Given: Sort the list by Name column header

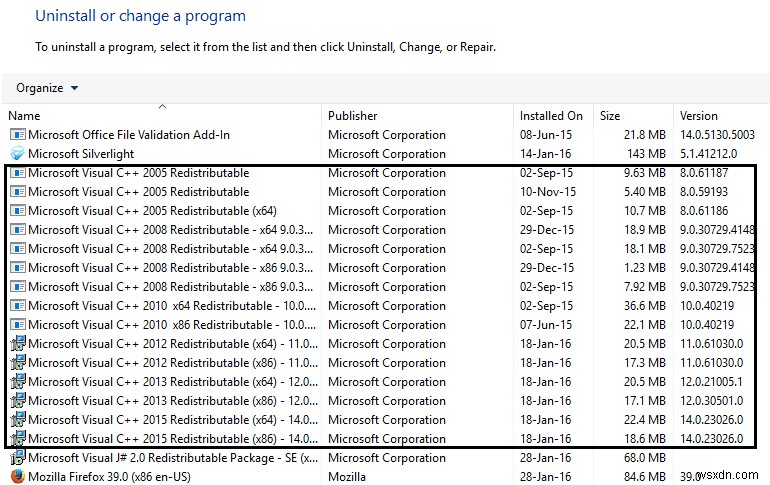Looking at the screenshot, I should click(x=24, y=116).
